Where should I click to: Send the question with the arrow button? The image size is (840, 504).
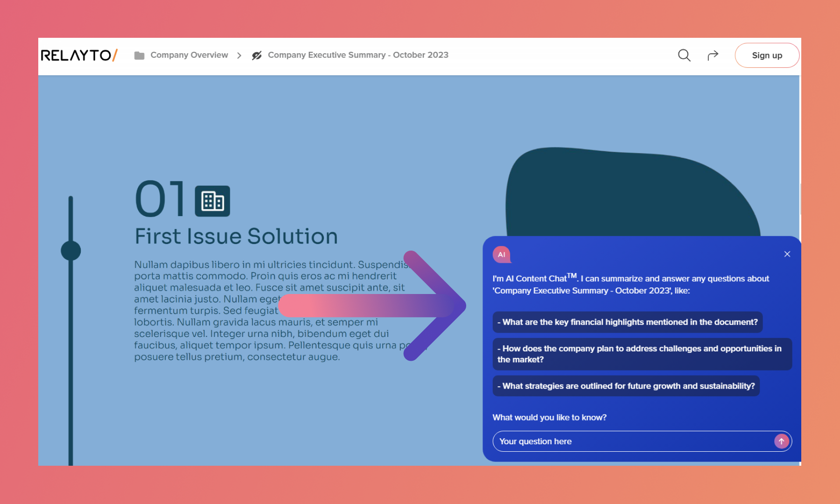[781, 441]
